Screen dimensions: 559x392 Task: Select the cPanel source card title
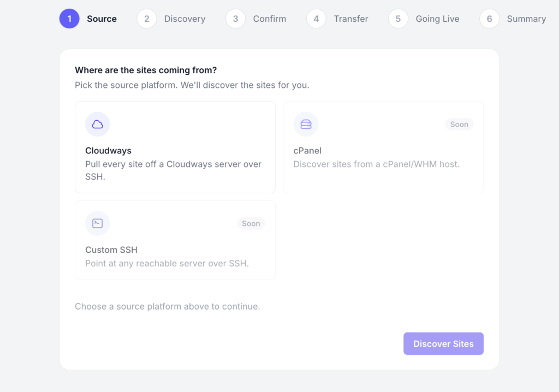tap(307, 151)
